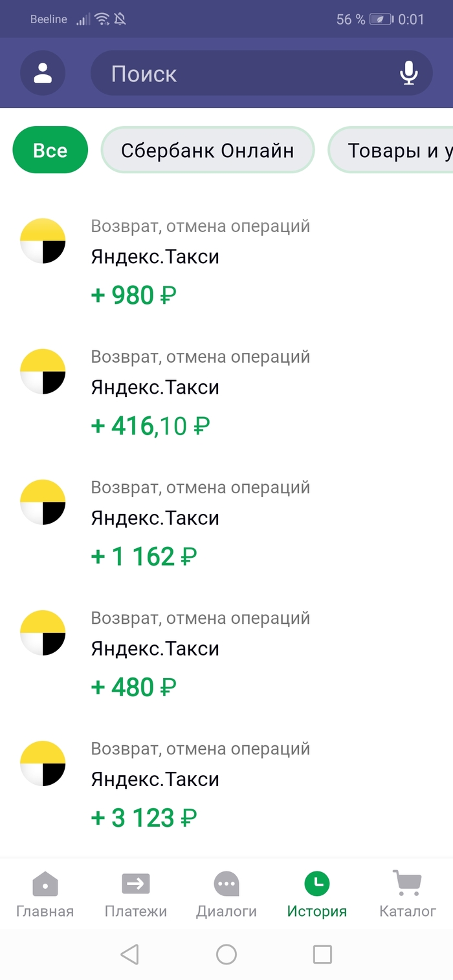This screenshot has height=980, width=453.
Task: Tap Яндекс.Такси logo beside +480 ₽
Action: [43, 632]
